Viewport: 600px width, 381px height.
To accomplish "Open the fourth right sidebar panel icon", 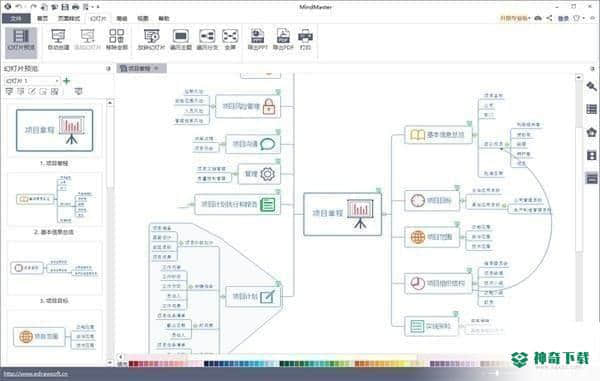I will [x=591, y=155].
